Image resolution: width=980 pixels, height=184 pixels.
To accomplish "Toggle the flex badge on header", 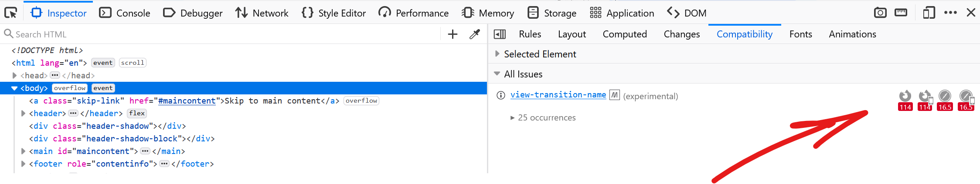I will (137, 113).
